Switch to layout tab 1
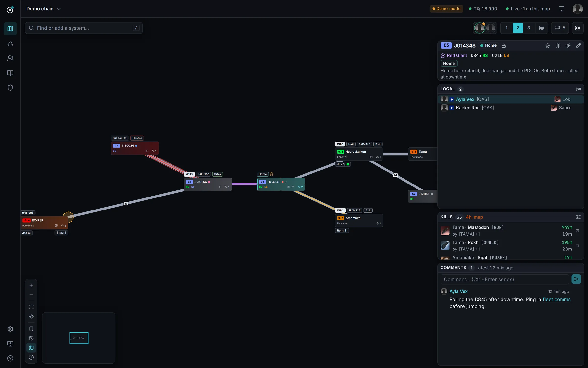The width and height of the screenshot is (588, 368). click(507, 28)
